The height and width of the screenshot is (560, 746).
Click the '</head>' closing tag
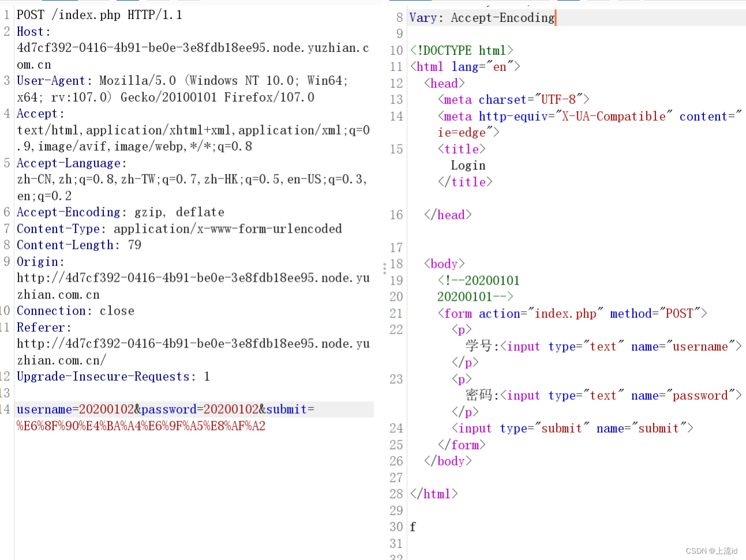[x=447, y=215]
